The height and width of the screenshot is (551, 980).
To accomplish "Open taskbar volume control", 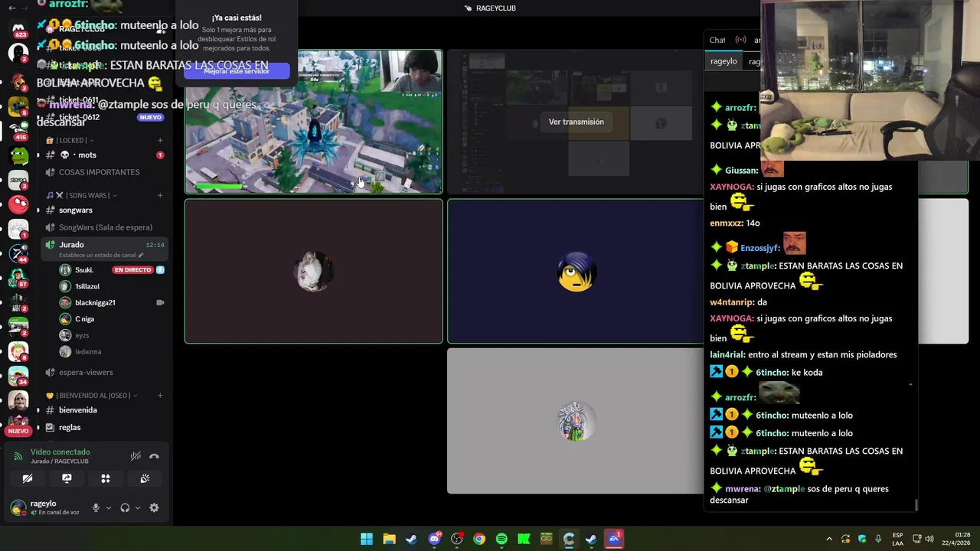I will [x=929, y=539].
